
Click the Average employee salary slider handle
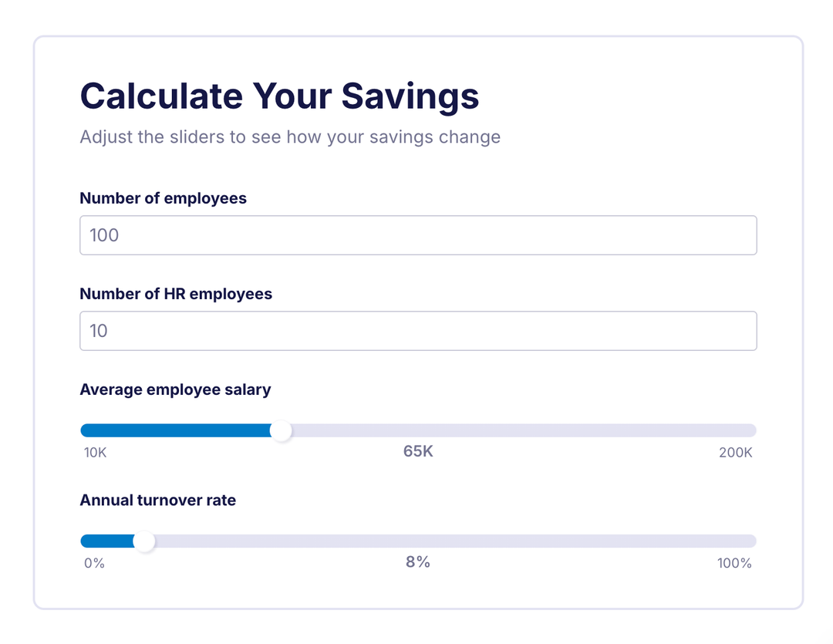(x=283, y=430)
